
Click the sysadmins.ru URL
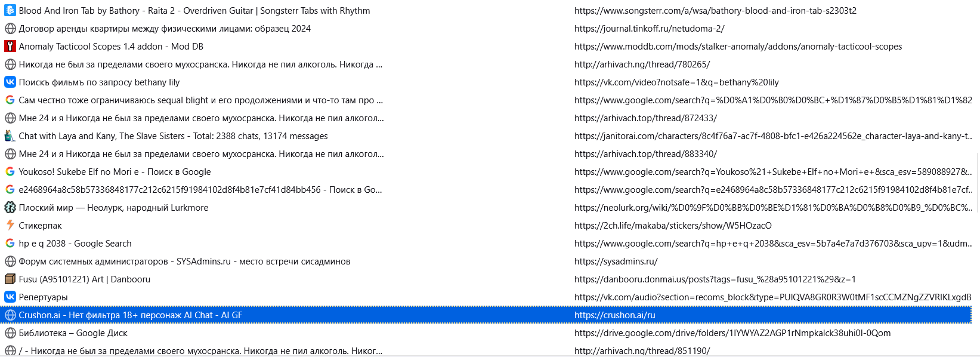click(616, 261)
